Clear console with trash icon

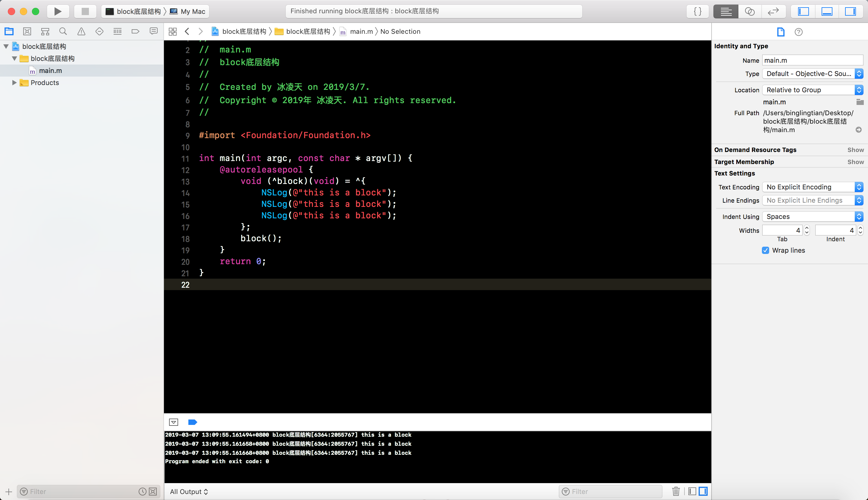[x=676, y=492]
